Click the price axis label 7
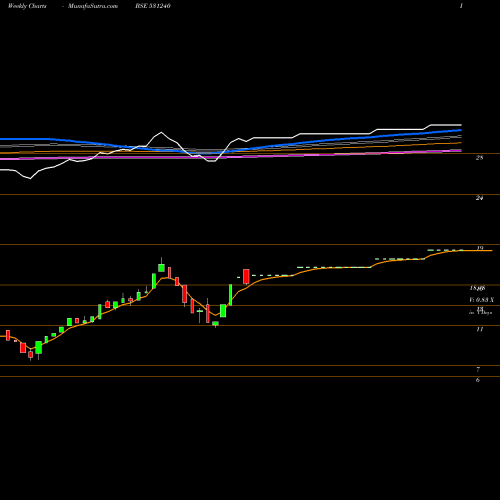The width and height of the screenshot is (500, 500). (478, 369)
